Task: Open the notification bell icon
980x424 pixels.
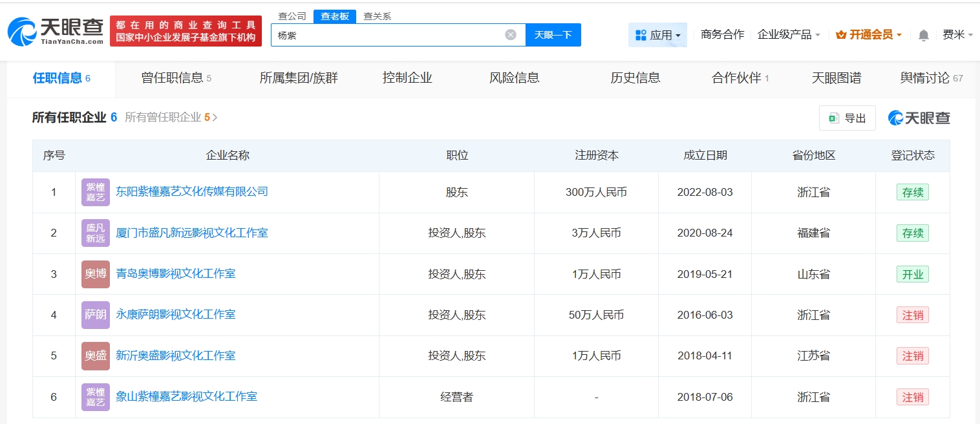Action: (924, 35)
